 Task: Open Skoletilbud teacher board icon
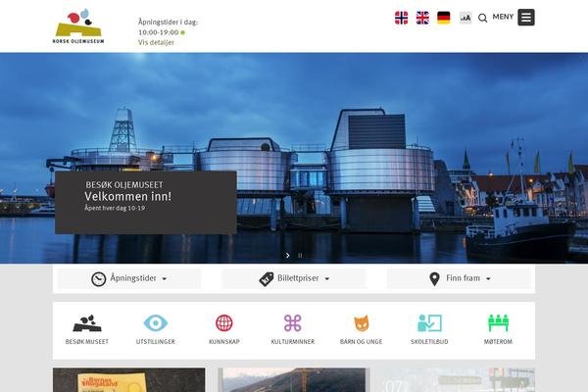click(x=430, y=323)
